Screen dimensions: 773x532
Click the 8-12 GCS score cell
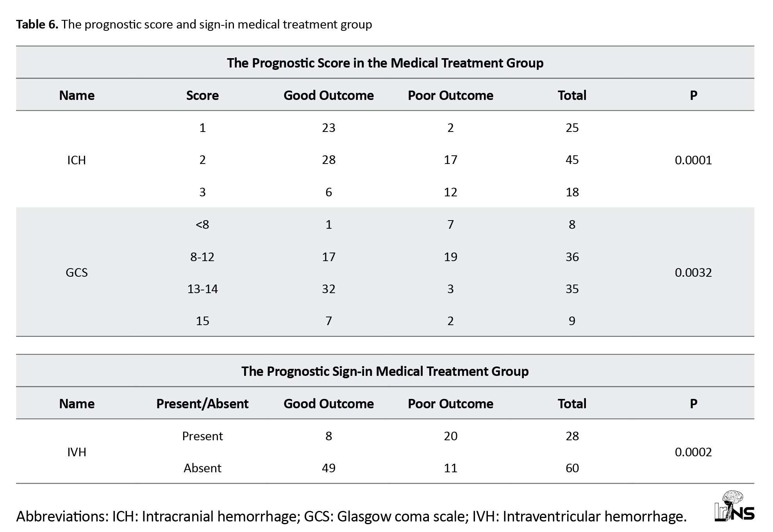point(202,257)
